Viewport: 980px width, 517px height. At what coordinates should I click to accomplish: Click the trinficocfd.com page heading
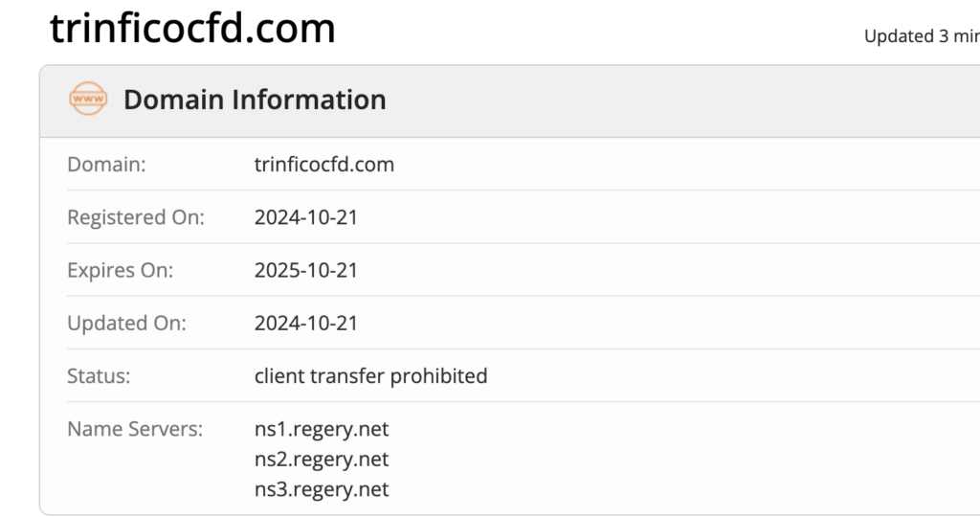tap(192, 28)
